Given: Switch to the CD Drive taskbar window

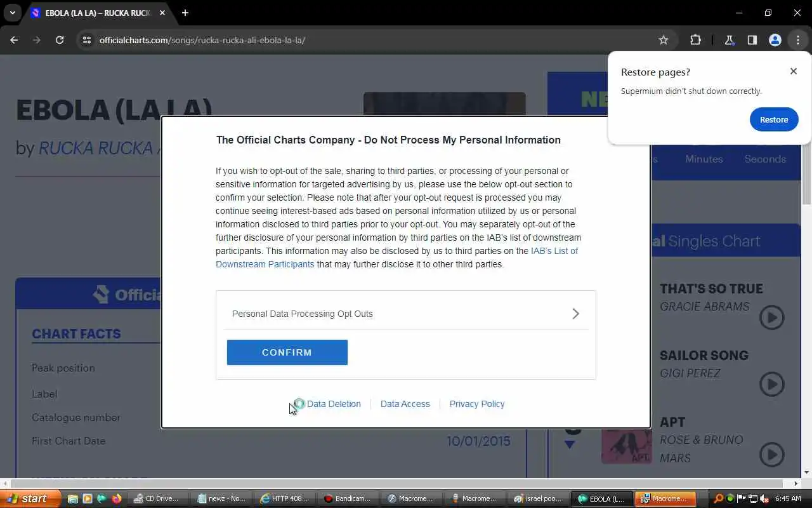Looking at the screenshot, I should (x=157, y=498).
